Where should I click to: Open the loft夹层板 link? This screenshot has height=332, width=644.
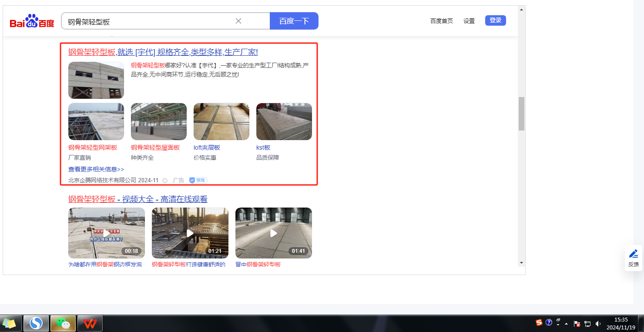point(207,148)
